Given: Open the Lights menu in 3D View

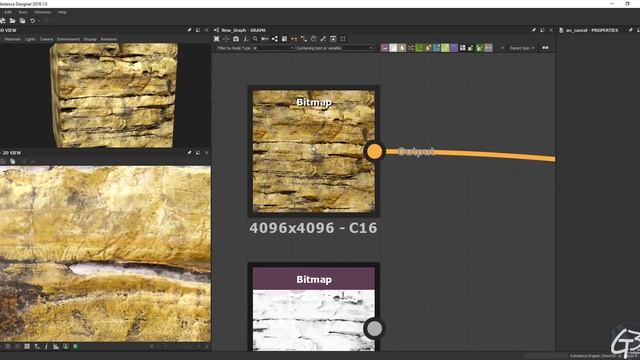Looking at the screenshot, I should tap(30, 39).
